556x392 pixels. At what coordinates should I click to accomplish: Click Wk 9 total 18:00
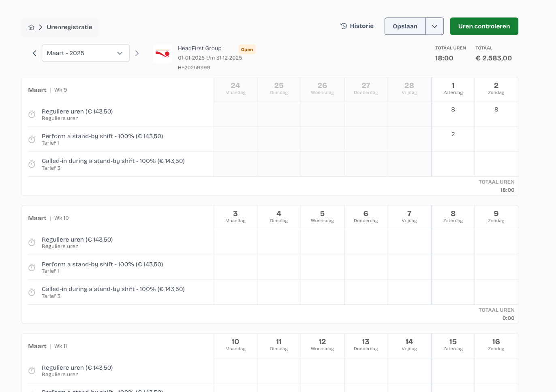507,190
